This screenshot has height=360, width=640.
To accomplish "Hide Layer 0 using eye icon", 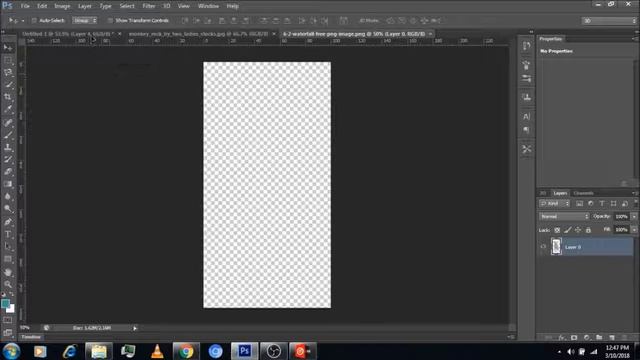I will click(x=543, y=247).
